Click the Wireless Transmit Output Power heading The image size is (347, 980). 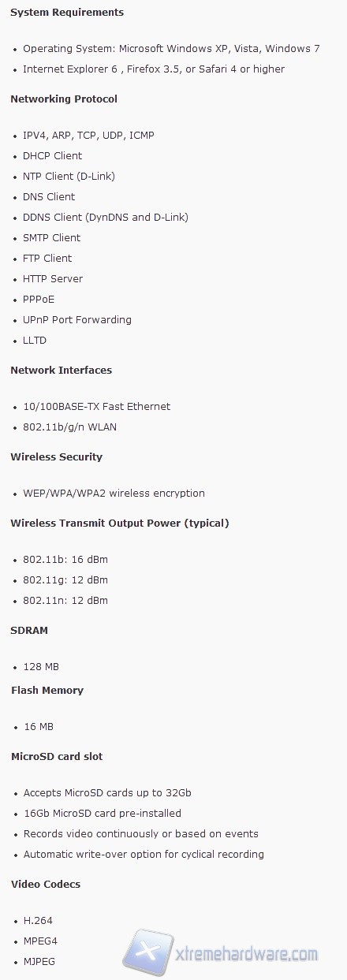[x=120, y=524]
